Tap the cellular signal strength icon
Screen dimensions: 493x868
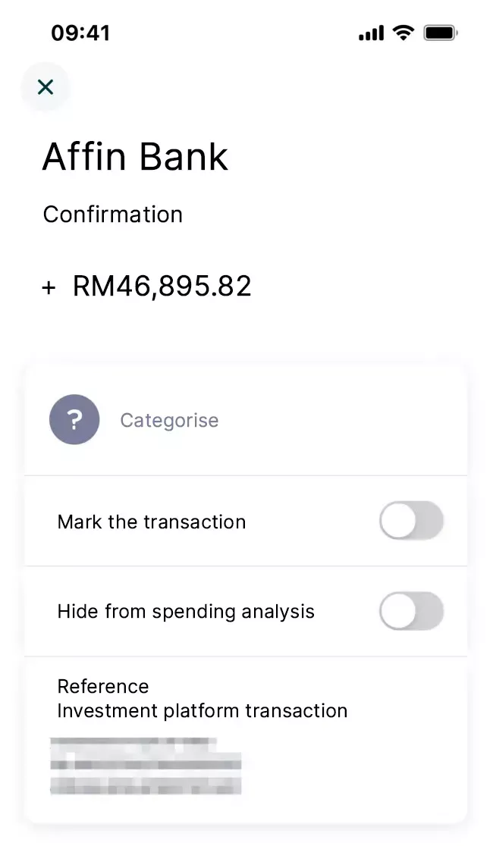[x=371, y=33]
